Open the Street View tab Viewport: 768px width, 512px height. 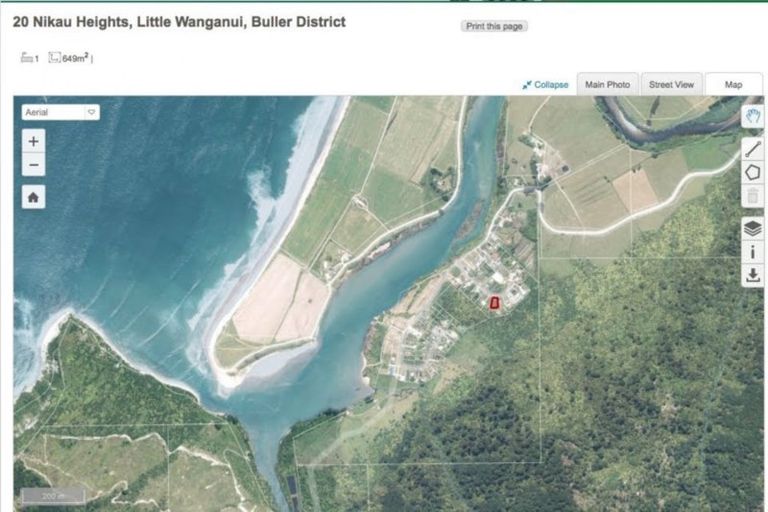pyautogui.click(x=671, y=85)
